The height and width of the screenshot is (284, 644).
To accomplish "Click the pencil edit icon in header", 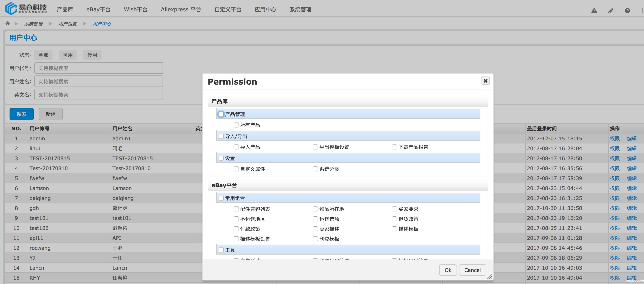I will 611,11.
